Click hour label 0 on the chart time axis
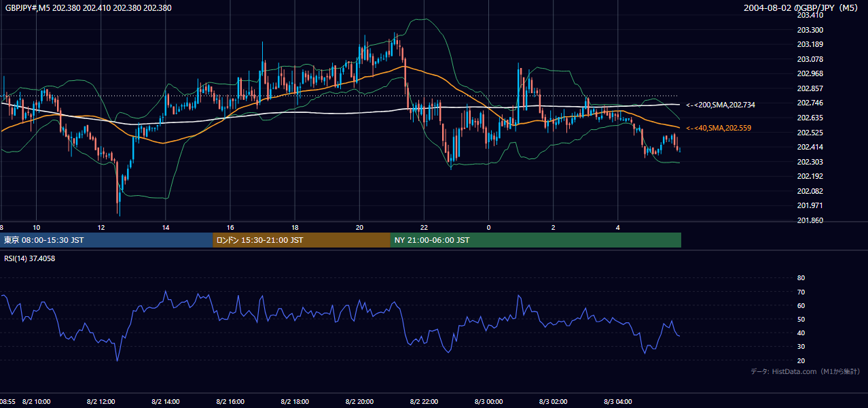868x408 pixels. click(x=488, y=227)
